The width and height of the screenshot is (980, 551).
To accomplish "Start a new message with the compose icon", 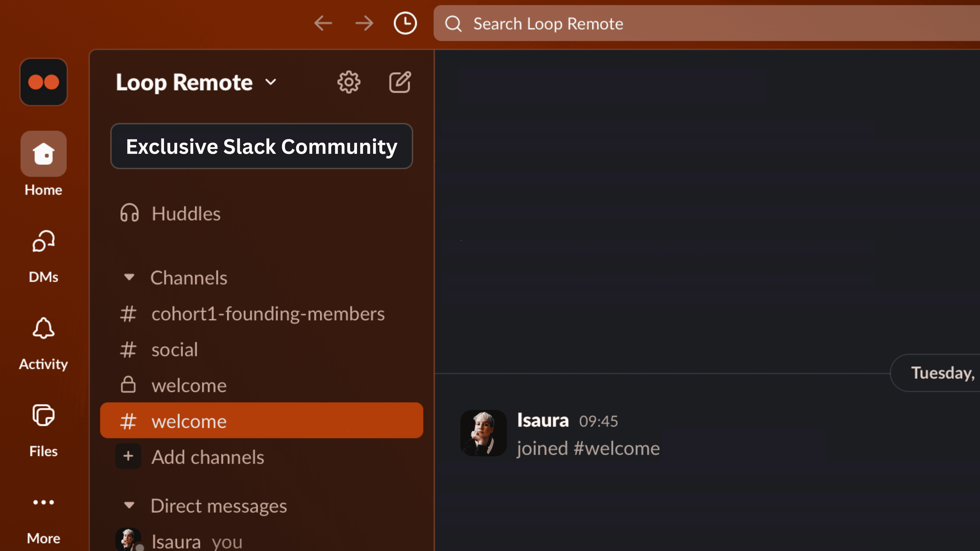I will (400, 82).
